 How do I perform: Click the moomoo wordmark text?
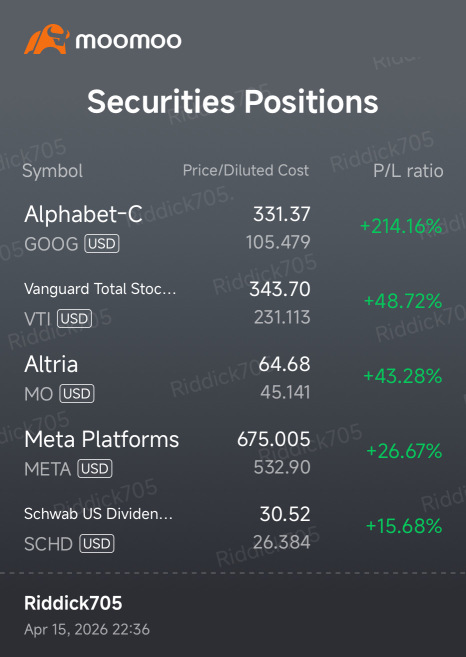click(x=129, y=41)
